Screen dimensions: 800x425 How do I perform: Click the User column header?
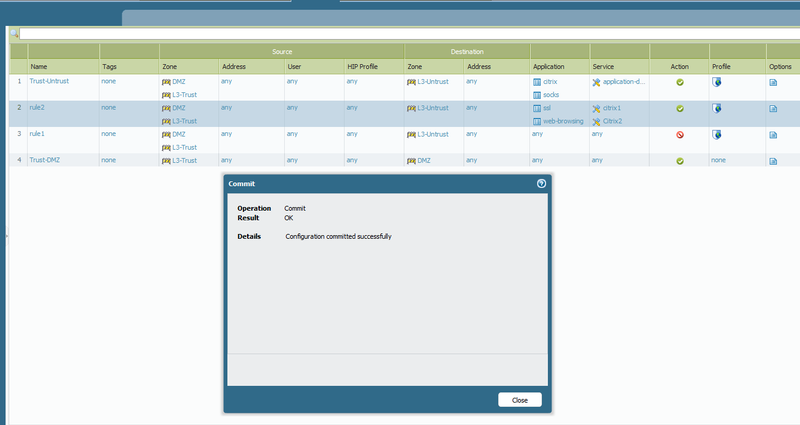click(x=294, y=66)
